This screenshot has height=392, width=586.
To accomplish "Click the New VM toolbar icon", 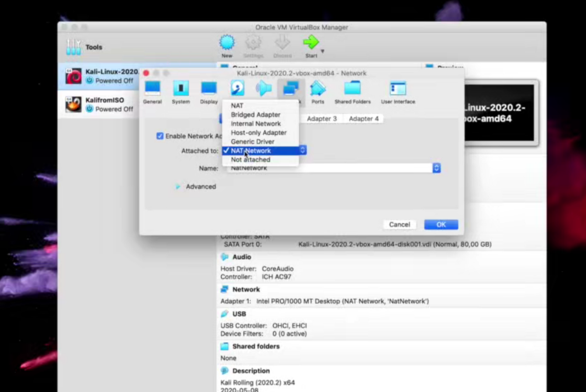I will [x=227, y=43].
